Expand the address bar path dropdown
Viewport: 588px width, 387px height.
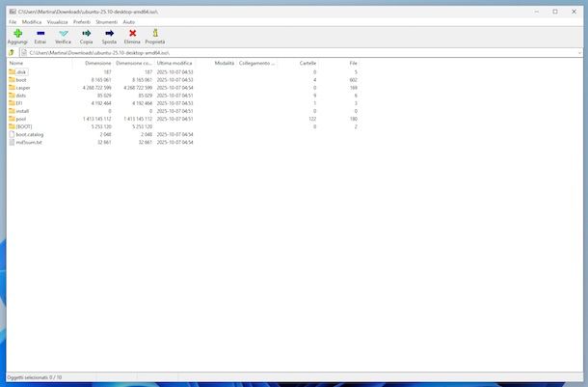tap(579, 53)
